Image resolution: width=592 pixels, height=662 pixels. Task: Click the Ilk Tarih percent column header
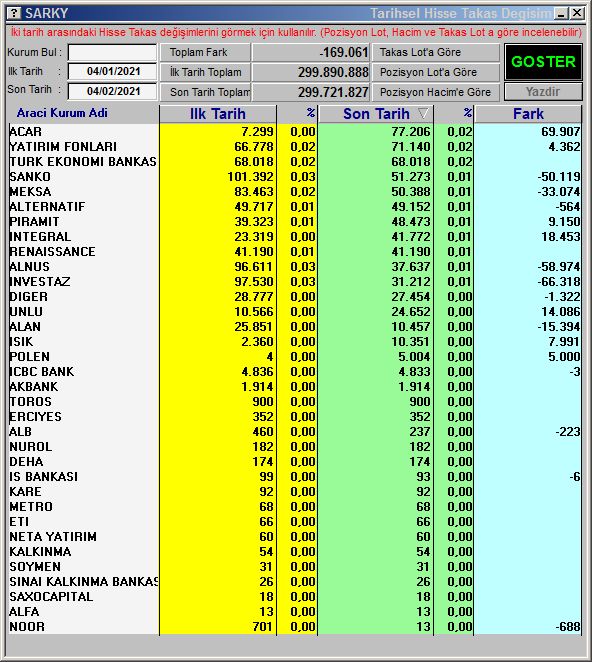point(297,114)
